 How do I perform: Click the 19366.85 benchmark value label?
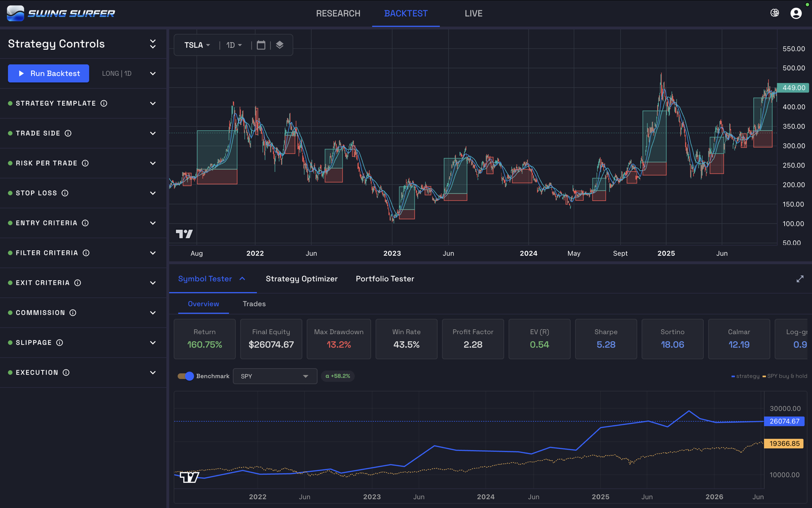click(x=784, y=444)
